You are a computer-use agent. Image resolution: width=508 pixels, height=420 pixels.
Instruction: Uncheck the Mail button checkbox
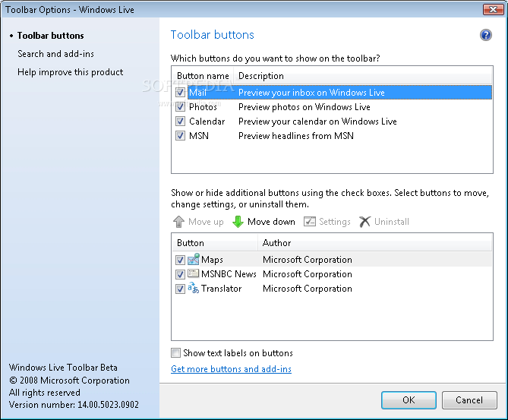click(180, 93)
